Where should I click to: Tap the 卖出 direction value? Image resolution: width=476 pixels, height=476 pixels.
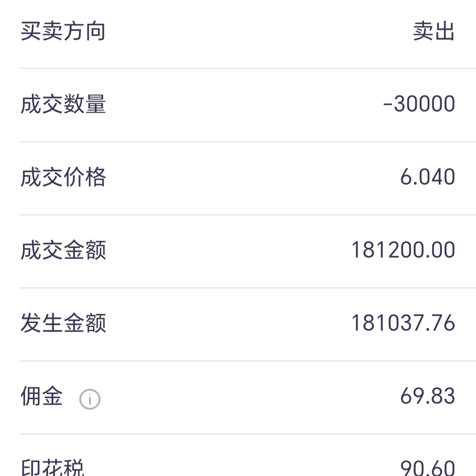pos(434,31)
